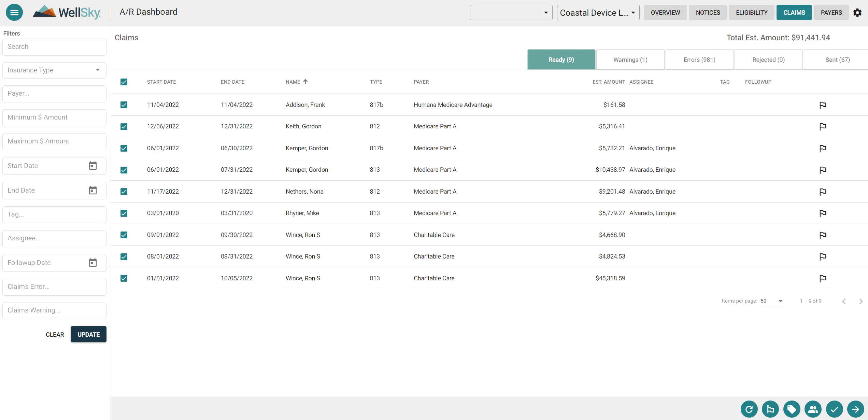Viewport: 868px width, 420px height.
Task: Open the Insurance Type dropdown
Action: [54, 70]
